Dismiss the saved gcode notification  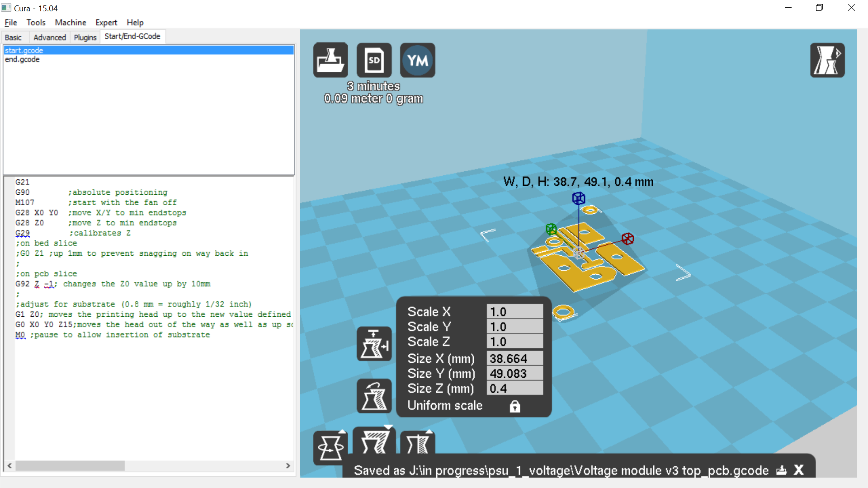[x=798, y=470]
